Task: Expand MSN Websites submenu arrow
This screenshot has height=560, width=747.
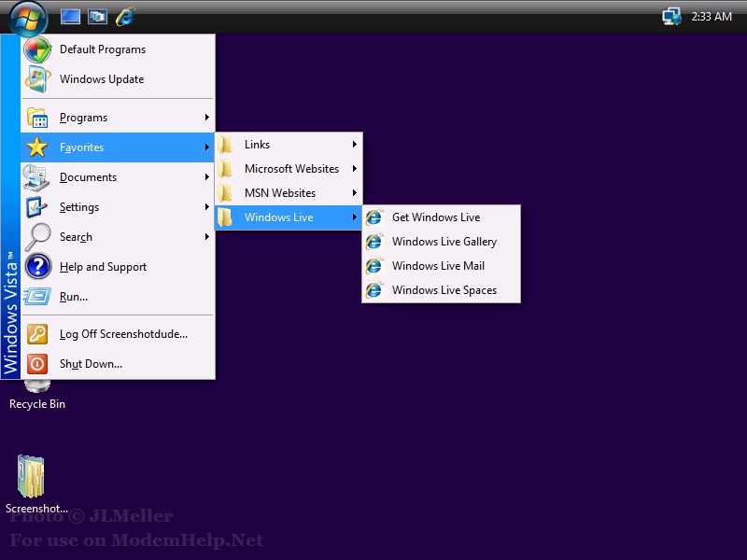Action: (x=355, y=193)
